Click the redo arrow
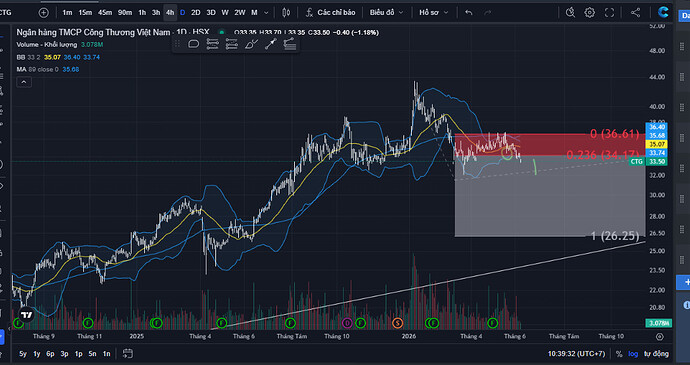The height and width of the screenshot is (365, 690). coord(488,13)
